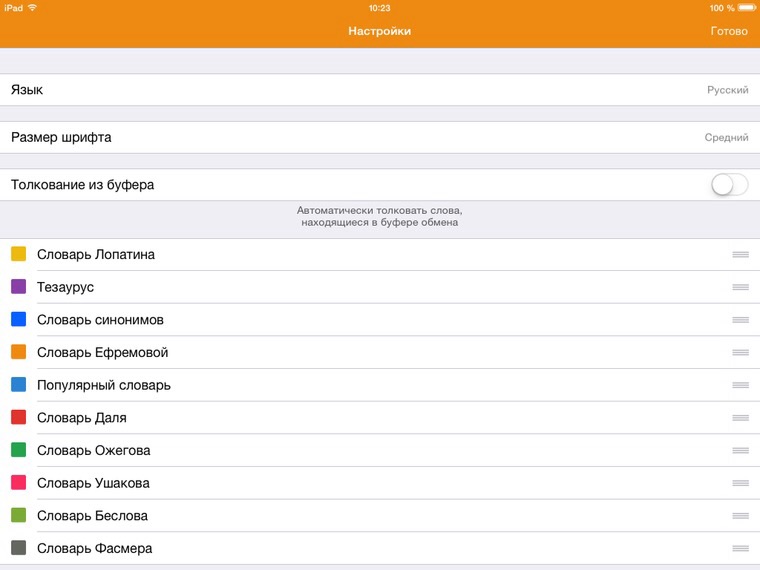The height and width of the screenshot is (570, 760).
Task: Click the Средний font size value
Action: point(726,138)
